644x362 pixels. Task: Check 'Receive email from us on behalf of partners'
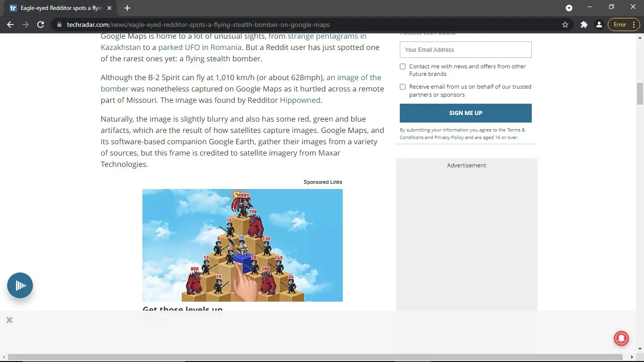(403, 87)
